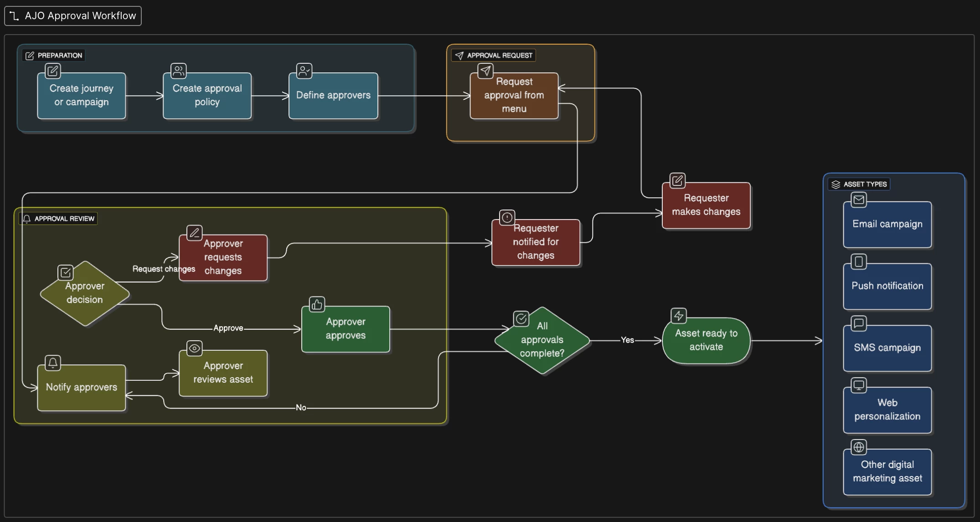Select the ASSET TYPES group label
This screenshot has width=980, height=522.
tap(859, 184)
